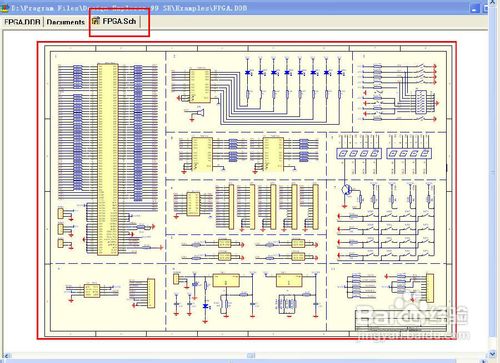Click the horizontal scrollbar thumb
The height and width of the screenshot is (363, 500).
pos(251,356)
